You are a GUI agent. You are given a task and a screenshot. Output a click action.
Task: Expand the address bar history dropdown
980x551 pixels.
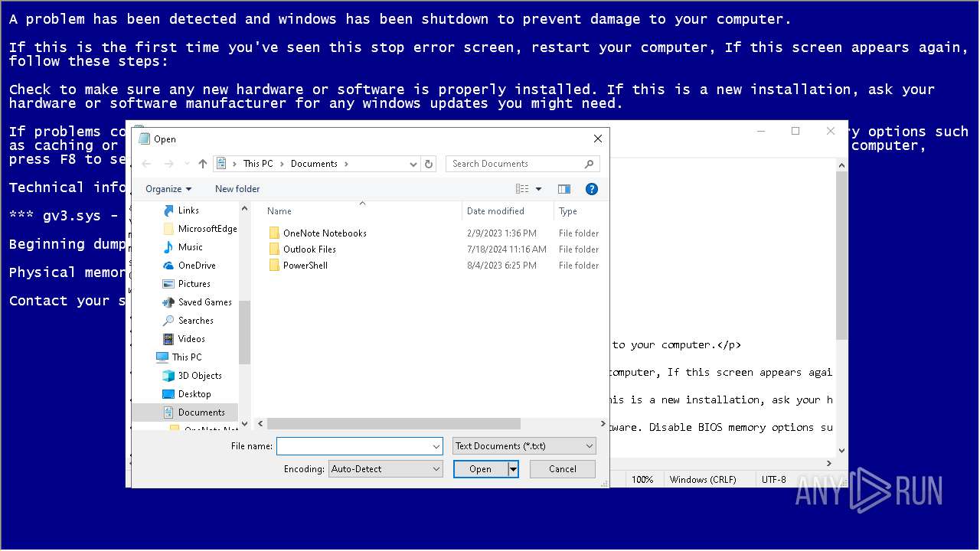point(413,164)
